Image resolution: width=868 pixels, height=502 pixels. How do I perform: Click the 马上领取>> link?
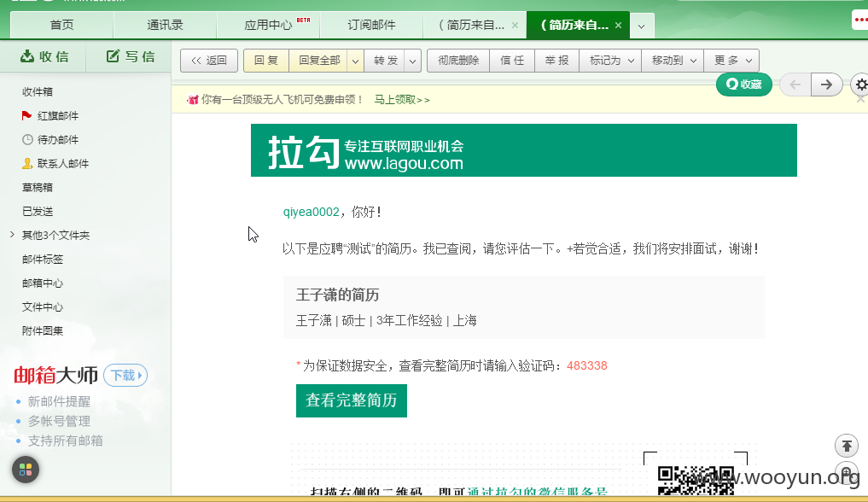point(402,100)
